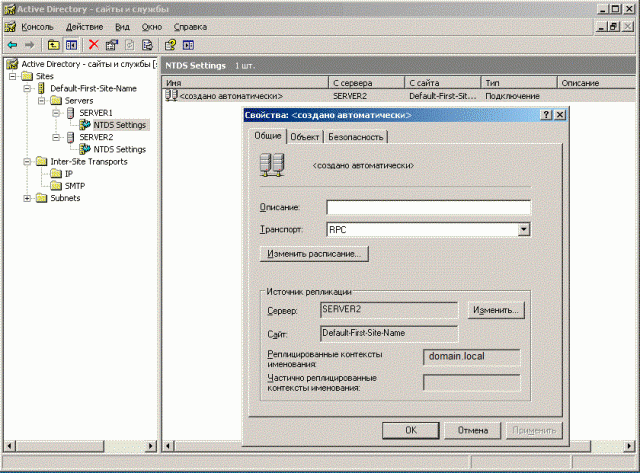Collapse the Servers folder node
640x473 pixels.
(x=42, y=101)
